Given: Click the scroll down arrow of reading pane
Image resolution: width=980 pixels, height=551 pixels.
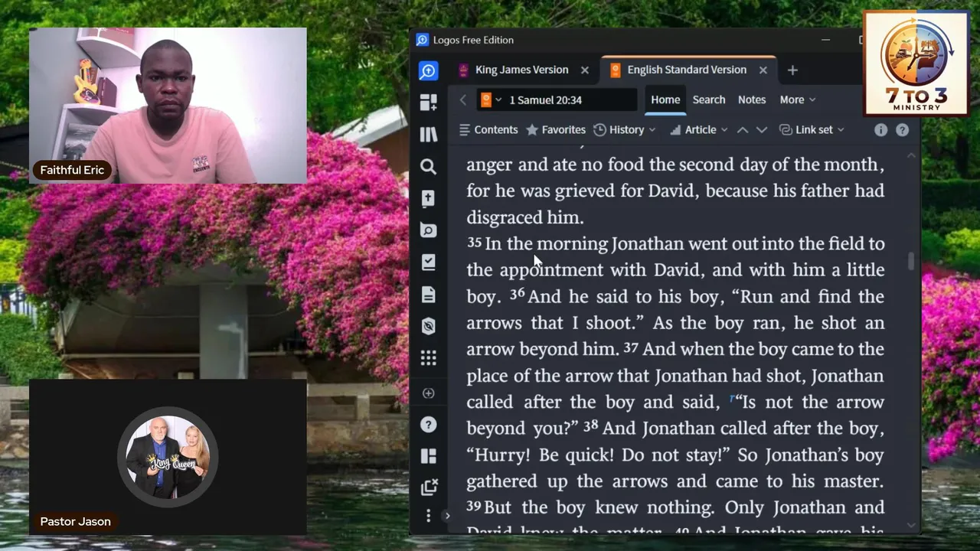Looking at the screenshot, I should point(911,525).
